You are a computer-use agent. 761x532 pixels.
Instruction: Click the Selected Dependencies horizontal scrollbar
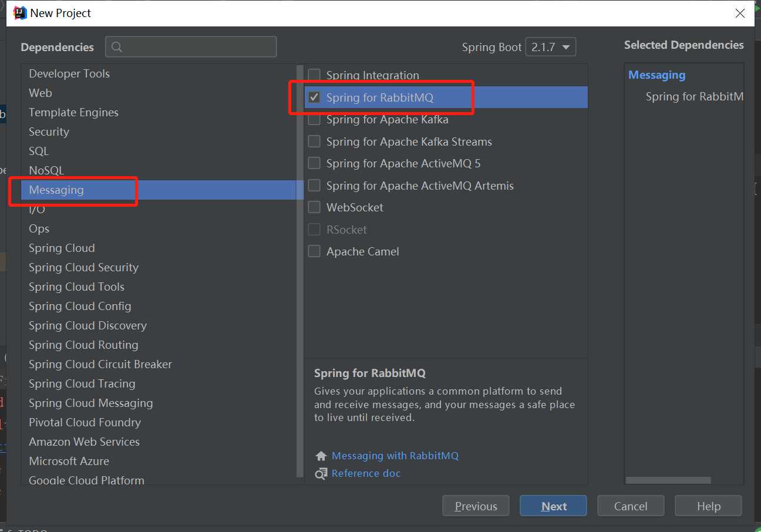coord(668,480)
